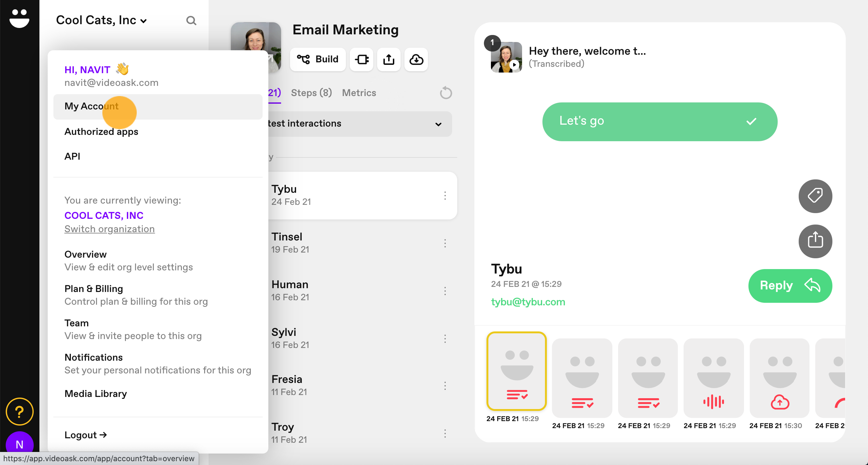The image size is (868, 465).
Task: Open Team menu item
Action: (133, 329)
